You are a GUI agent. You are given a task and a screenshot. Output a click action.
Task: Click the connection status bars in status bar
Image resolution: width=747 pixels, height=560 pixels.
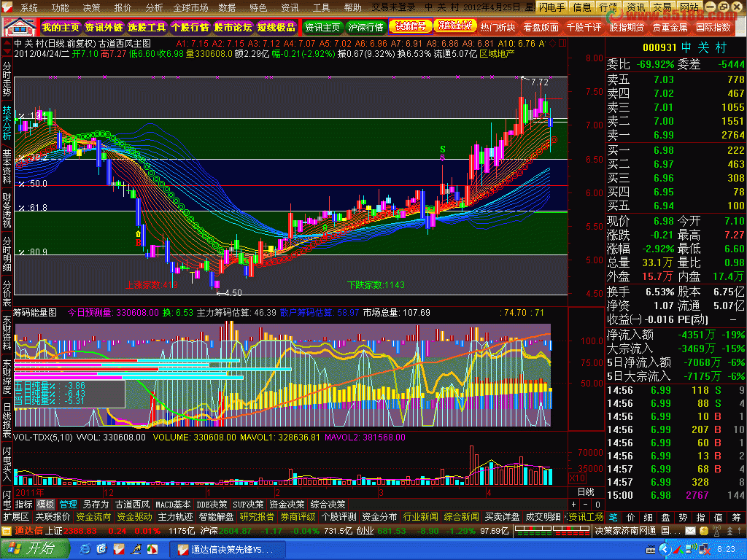(552, 530)
